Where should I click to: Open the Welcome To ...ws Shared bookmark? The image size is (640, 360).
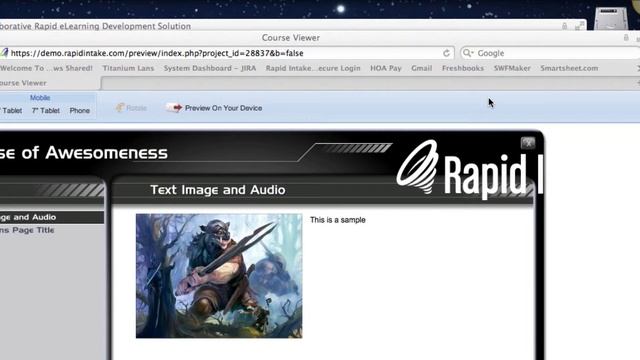click(46, 68)
